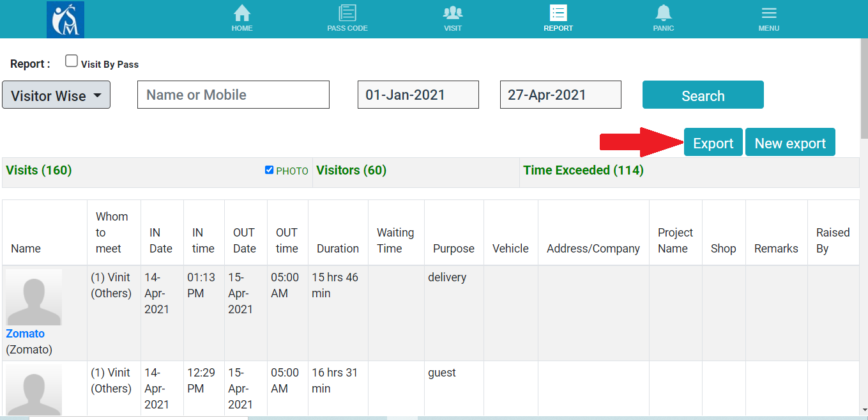The width and height of the screenshot is (868, 420).
Task: Go to the Visit people icon
Action: [452, 13]
